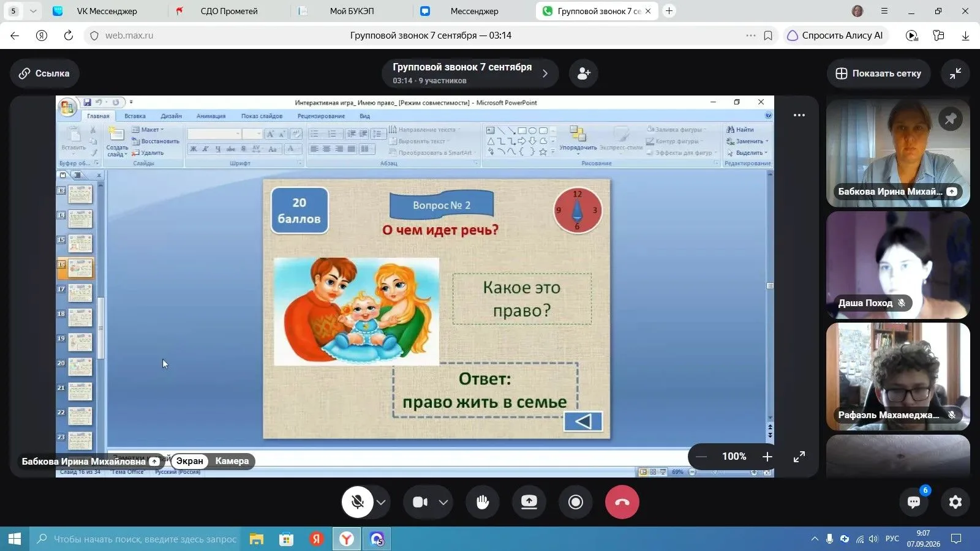Screen dimensions: 980x551
Task: Open the three-dot menu on the shared screen
Action: (799, 115)
